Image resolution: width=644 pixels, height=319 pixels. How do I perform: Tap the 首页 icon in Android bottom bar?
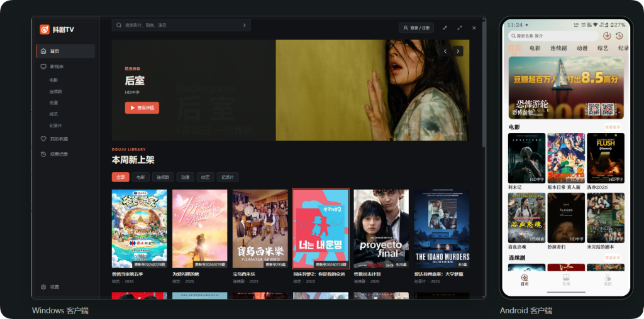(525, 277)
